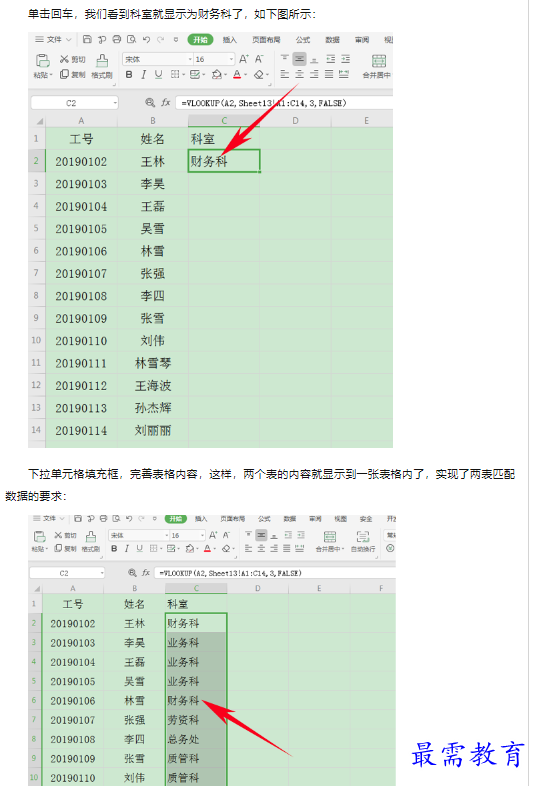Click the align left icon in the upper spreadsheet
Screen dimensions: 533x786
[284, 75]
